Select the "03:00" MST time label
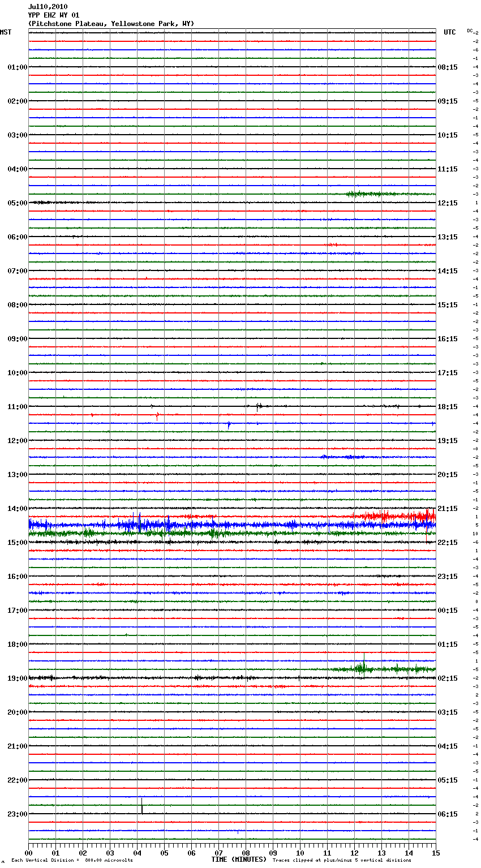The image size is (481, 868). pos(17,135)
